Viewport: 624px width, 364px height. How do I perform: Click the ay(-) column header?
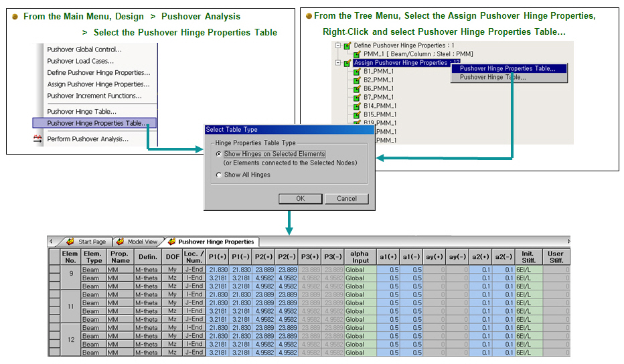457,257
